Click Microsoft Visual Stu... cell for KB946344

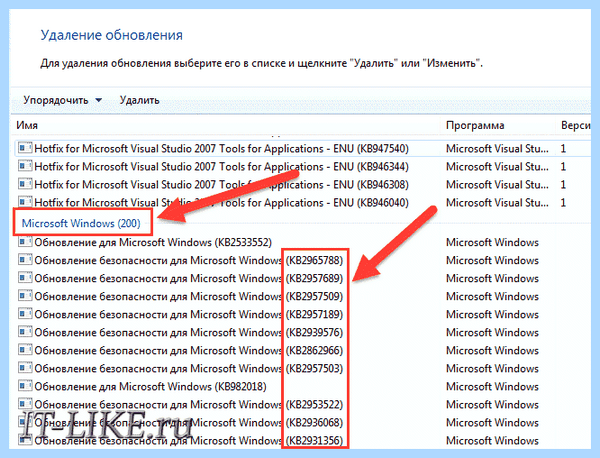(497, 166)
